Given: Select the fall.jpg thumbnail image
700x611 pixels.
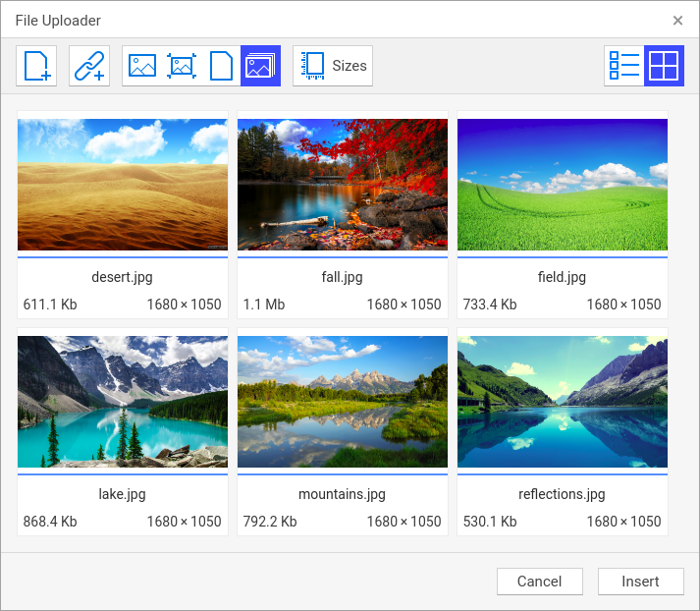Looking at the screenshot, I should coord(343,185).
